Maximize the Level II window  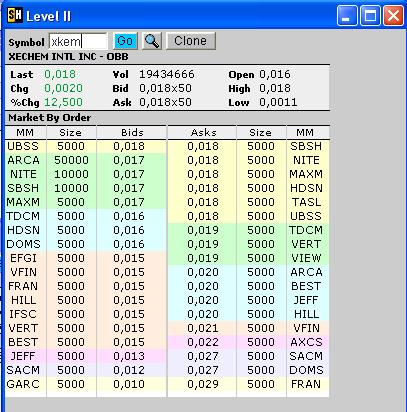coord(370,15)
